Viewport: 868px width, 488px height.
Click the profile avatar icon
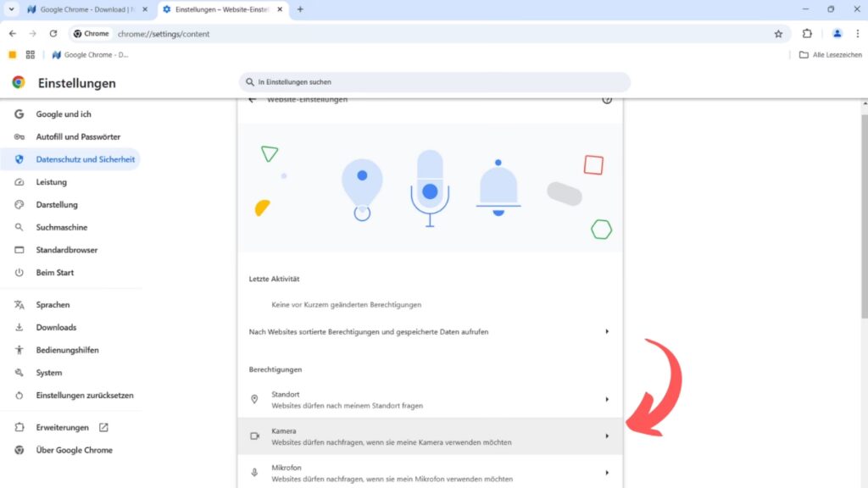(x=837, y=34)
